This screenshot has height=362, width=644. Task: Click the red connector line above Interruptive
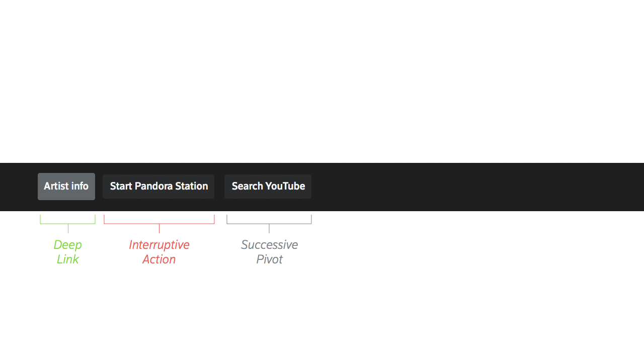(x=159, y=229)
